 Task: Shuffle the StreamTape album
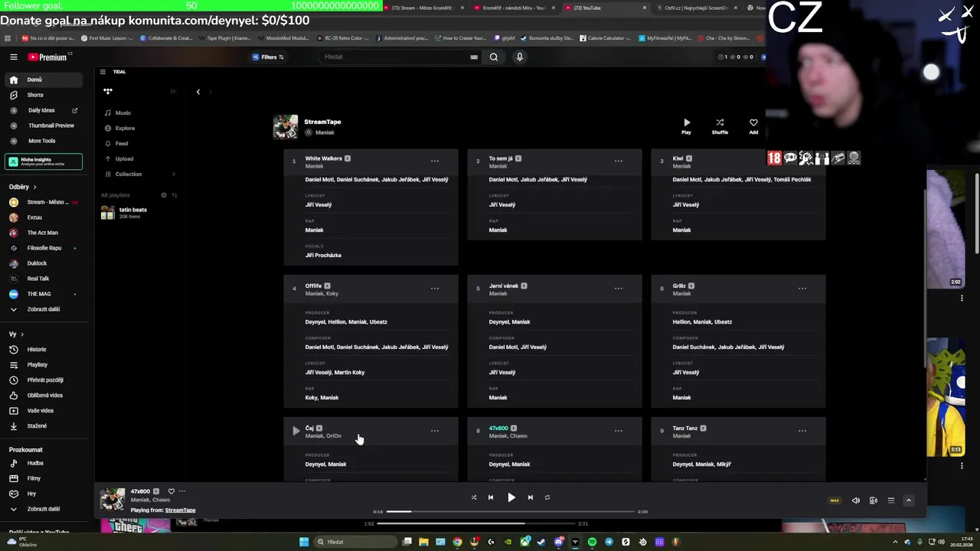(720, 126)
